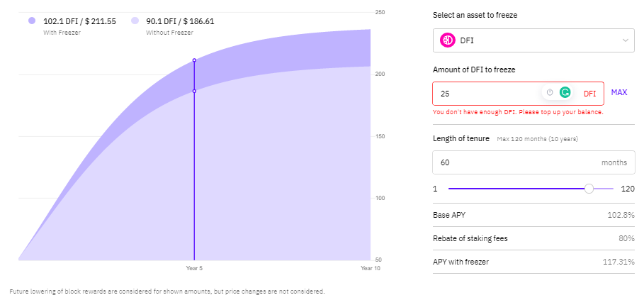
Task: Click the lower chart marker at Year 5
Action: coord(194,91)
